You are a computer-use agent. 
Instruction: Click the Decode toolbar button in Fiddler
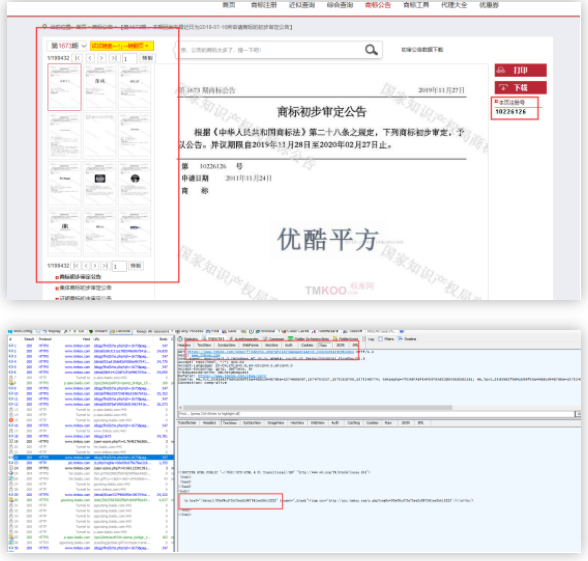[x=120, y=331]
